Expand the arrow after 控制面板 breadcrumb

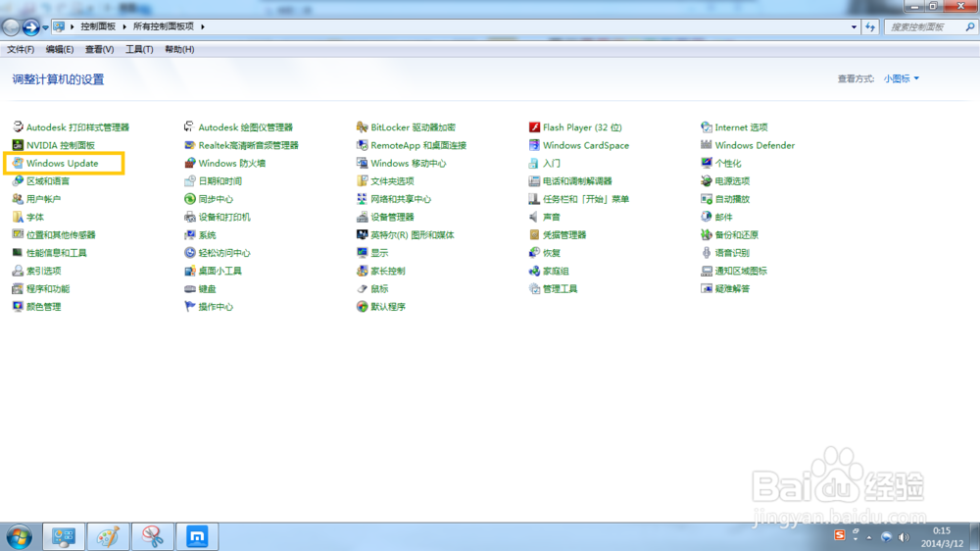[x=124, y=26]
